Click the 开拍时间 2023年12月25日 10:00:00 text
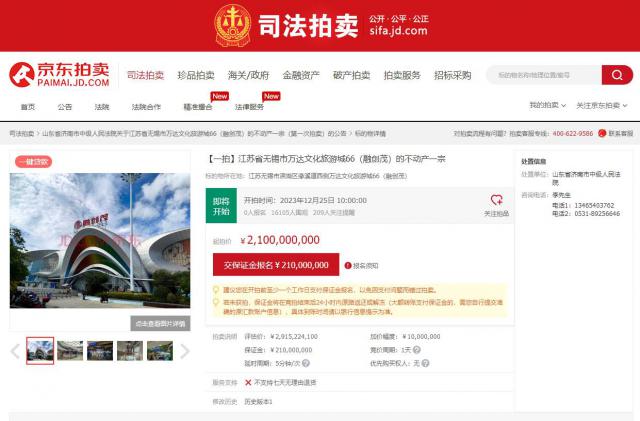640x421 pixels. 305,200
